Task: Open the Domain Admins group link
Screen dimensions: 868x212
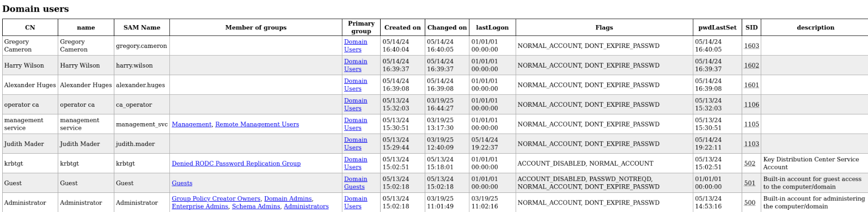Action: (x=288, y=199)
